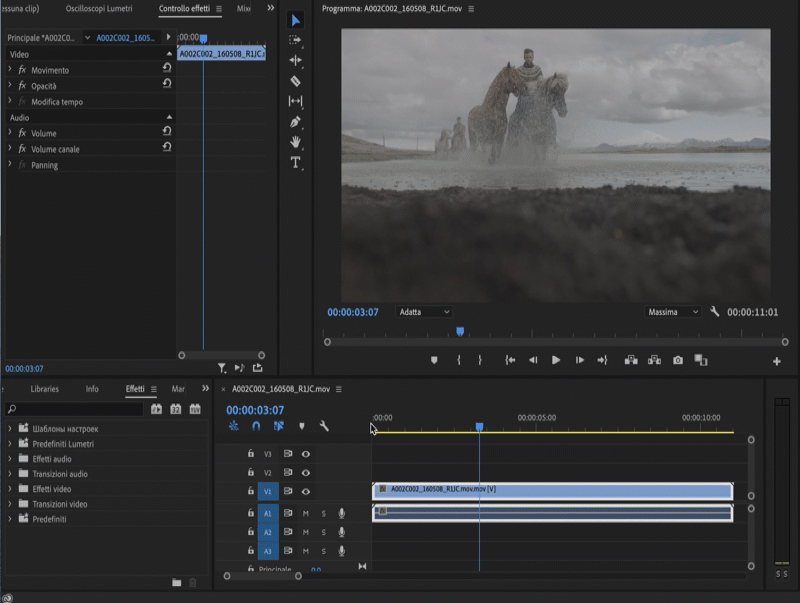
Task: Select the Pen tool
Action: (295, 122)
